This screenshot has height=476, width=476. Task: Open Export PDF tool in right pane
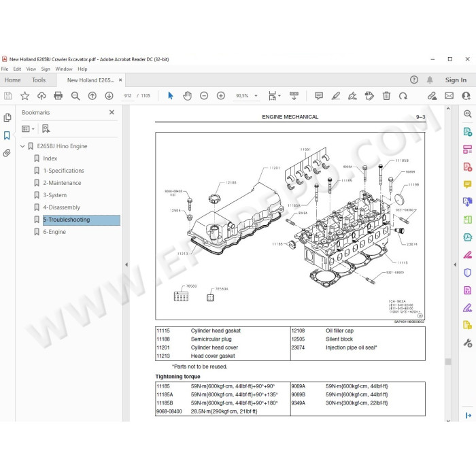click(x=468, y=131)
